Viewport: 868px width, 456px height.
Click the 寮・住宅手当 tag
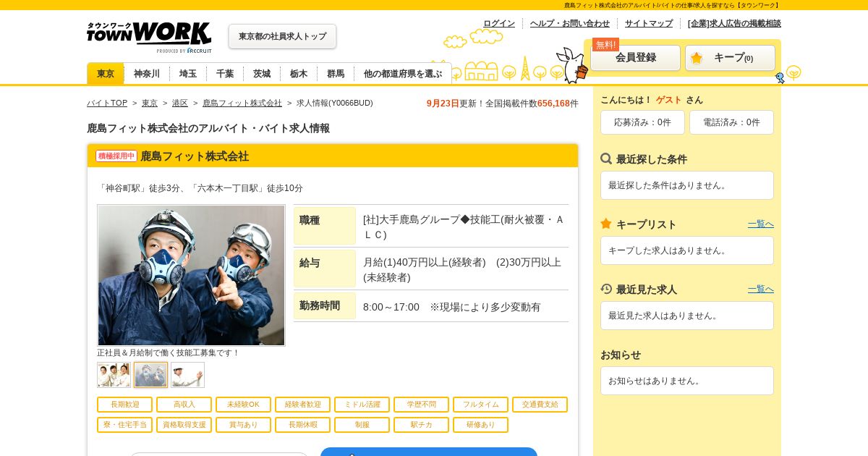pyautogui.click(x=124, y=425)
